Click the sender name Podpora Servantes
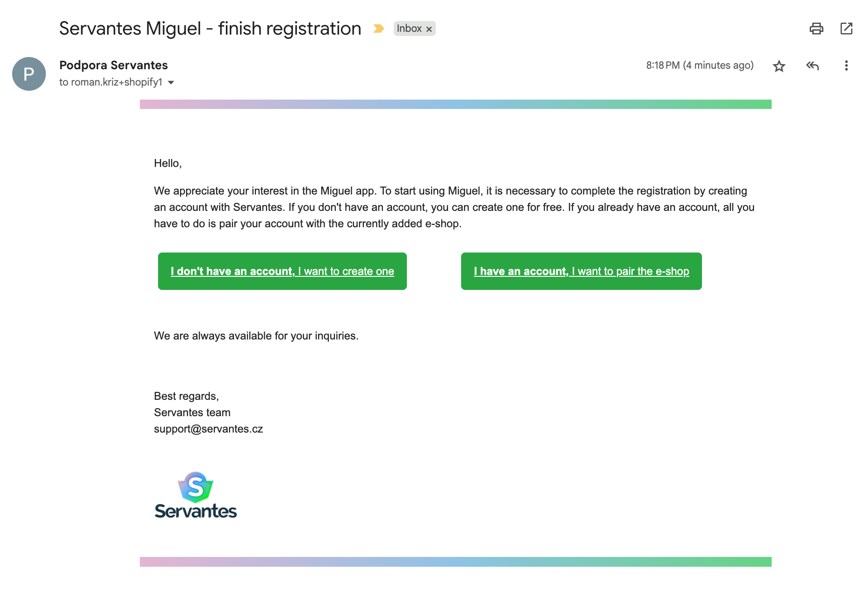Image resolution: width=868 pixels, height=592 pixels. [113, 65]
